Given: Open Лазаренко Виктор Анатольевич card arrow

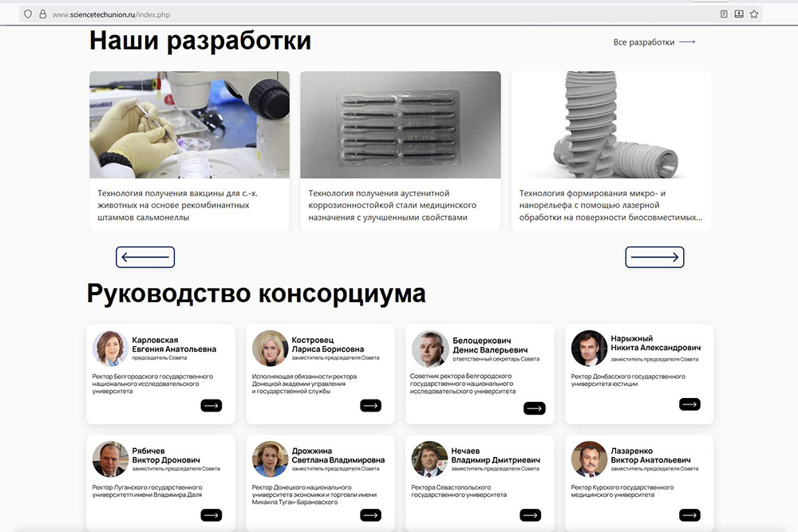Looking at the screenshot, I should tap(689, 514).
